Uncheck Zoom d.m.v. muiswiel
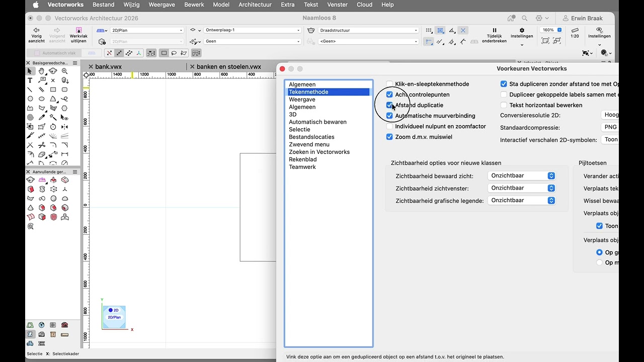The image size is (644, 362). point(389,137)
